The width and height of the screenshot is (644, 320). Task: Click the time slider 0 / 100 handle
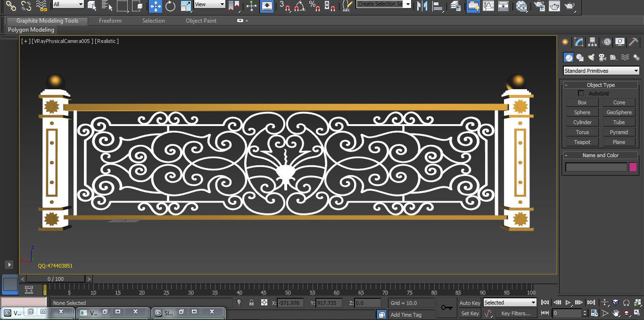(x=56, y=279)
